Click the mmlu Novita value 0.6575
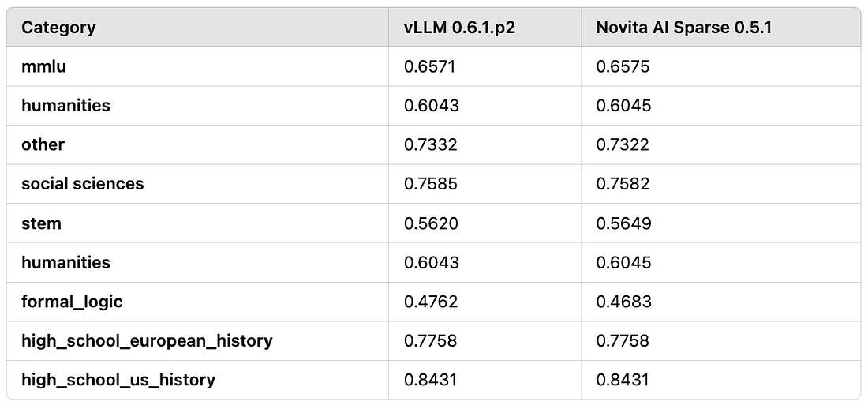 point(623,66)
